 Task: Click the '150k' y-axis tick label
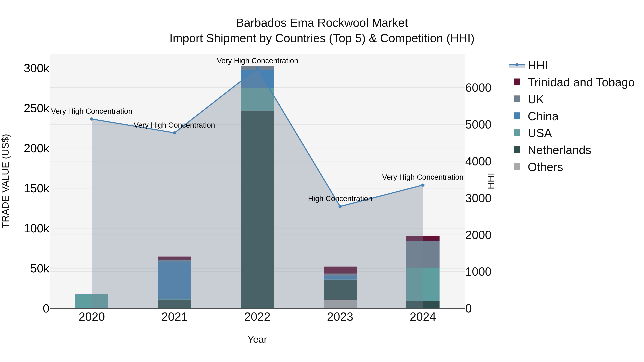click(x=36, y=188)
